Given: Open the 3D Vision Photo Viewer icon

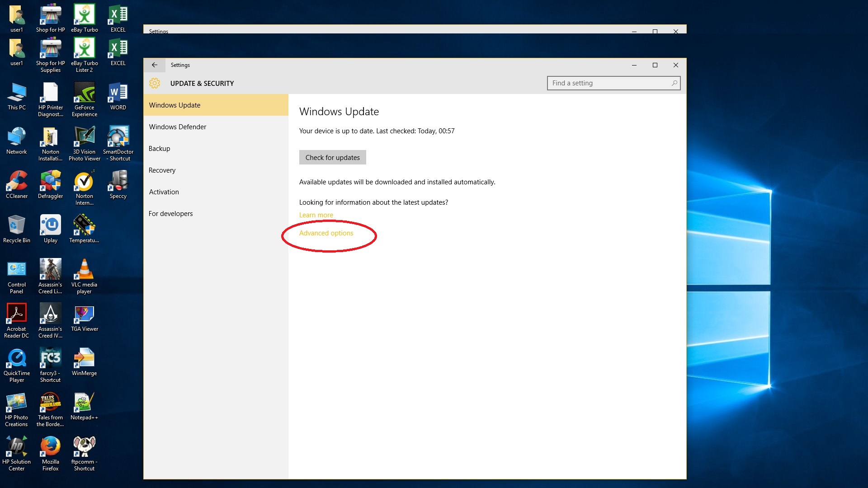Looking at the screenshot, I should (x=84, y=143).
